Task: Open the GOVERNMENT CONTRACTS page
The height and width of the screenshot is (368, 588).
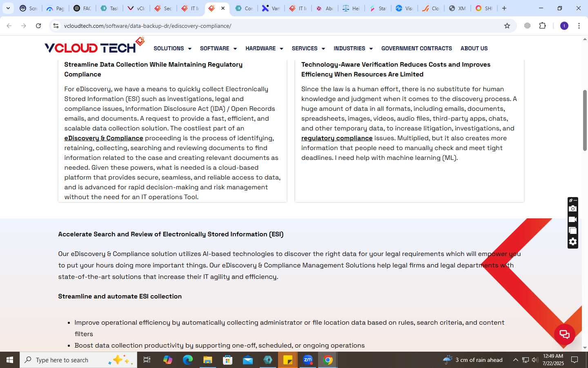Action: (416, 48)
